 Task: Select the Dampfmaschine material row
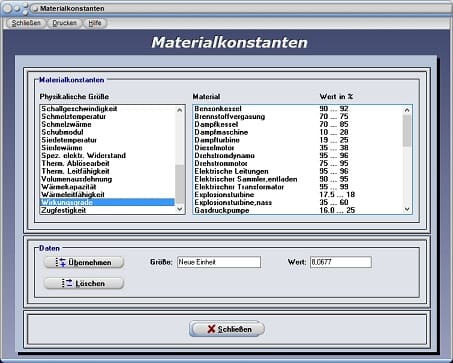tap(298, 132)
